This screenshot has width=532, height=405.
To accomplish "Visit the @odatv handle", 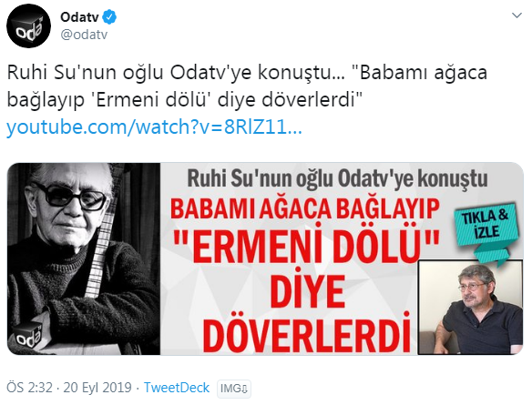I will pos(84,35).
